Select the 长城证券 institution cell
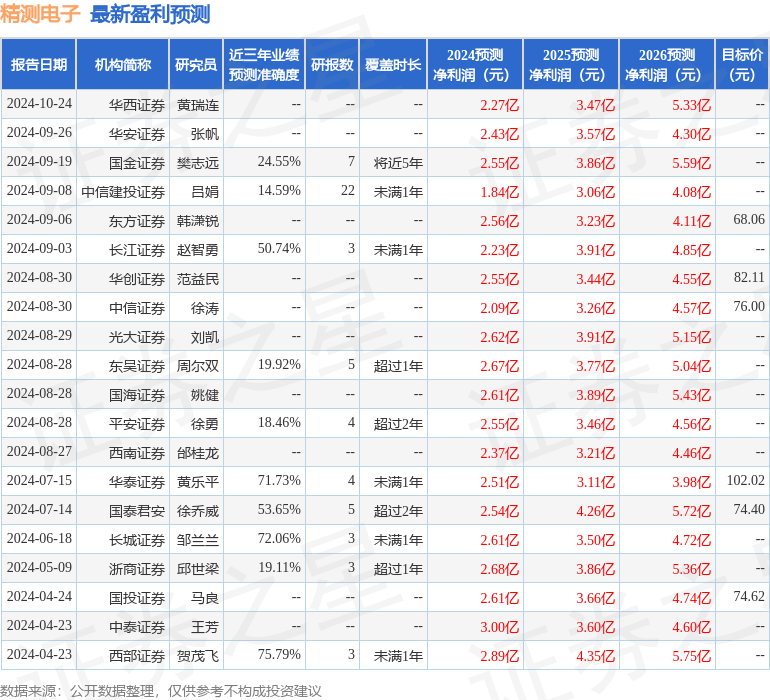This screenshot has width=770, height=700. tap(123, 539)
